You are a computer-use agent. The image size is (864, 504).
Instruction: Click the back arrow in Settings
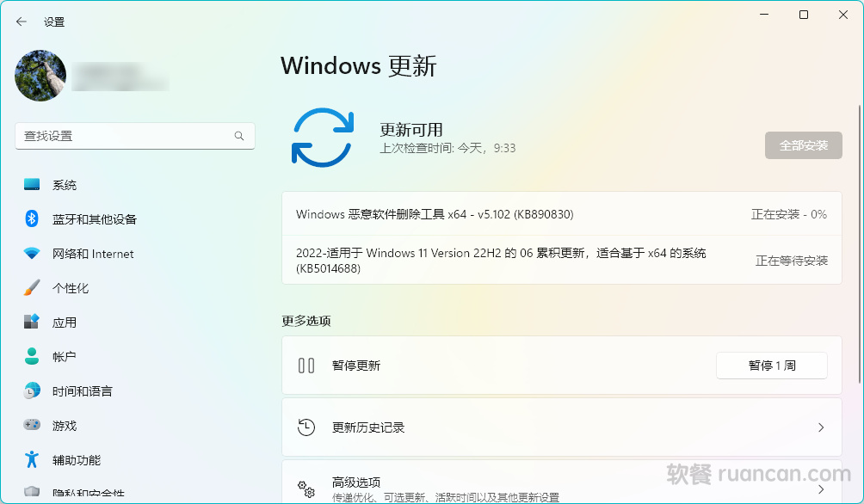(22, 22)
